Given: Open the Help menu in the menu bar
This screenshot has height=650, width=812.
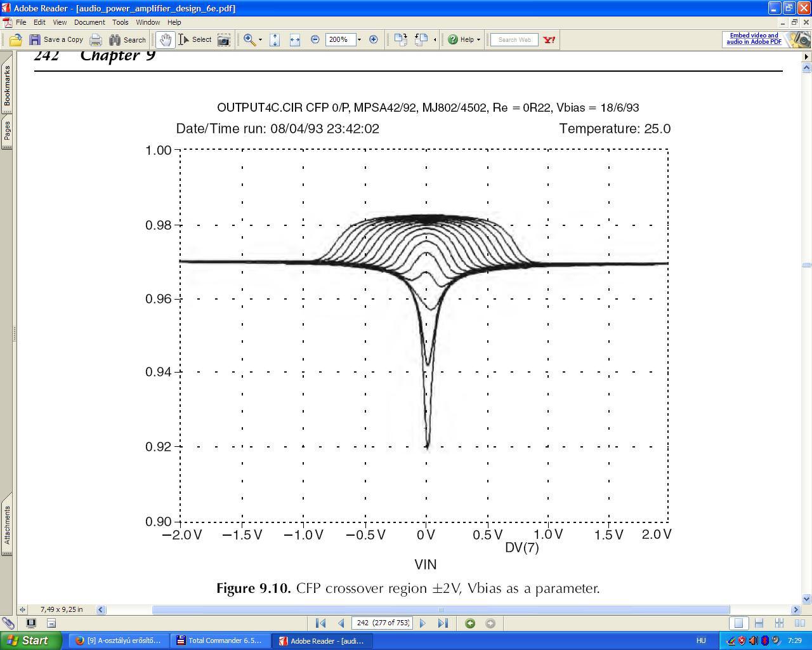Looking at the screenshot, I should tap(174, 22).
